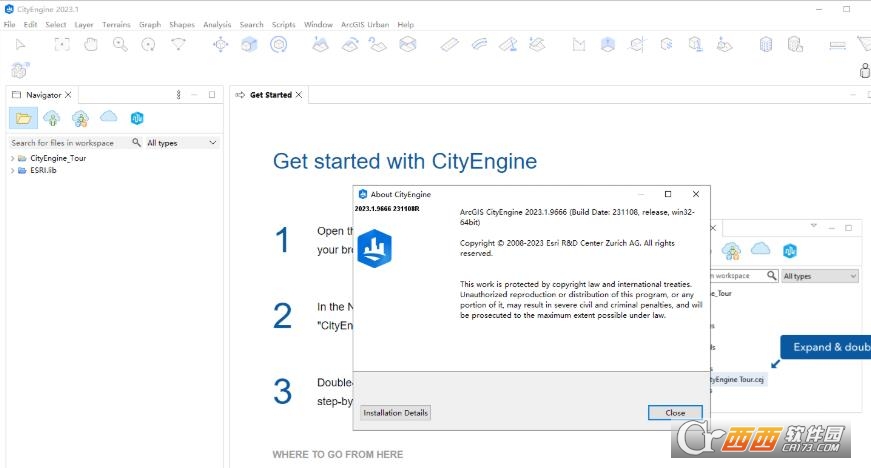The height and width of the screenshot is (468, 871).
Task: Open the Select menu
Action: tap(56, 24)
